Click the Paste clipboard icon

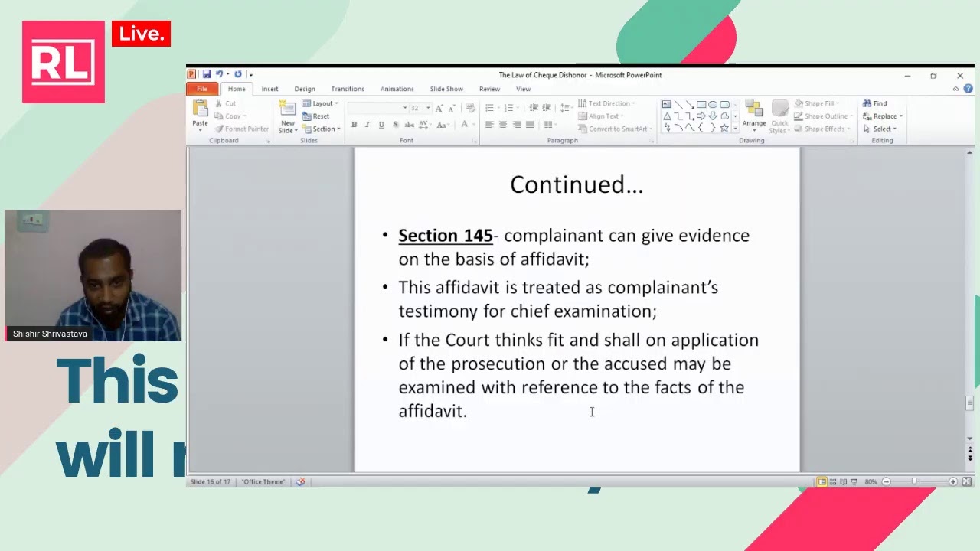click(x=200, y=109)
